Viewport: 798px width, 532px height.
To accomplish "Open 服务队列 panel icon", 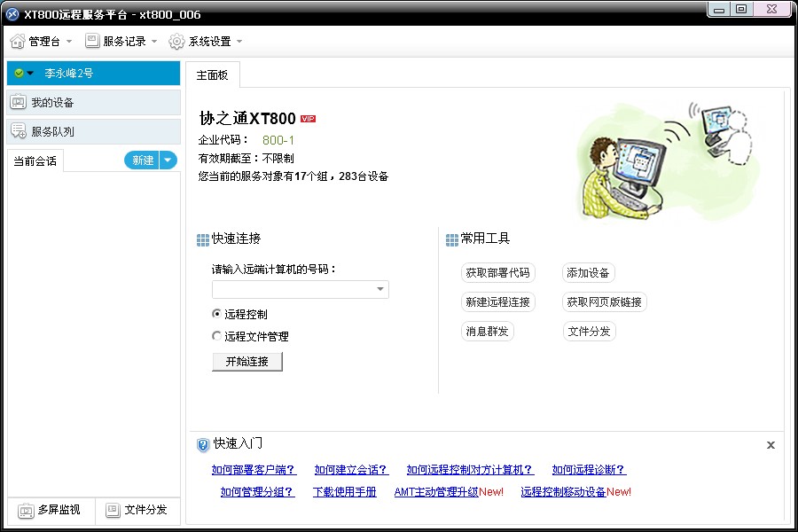I will [18, 132].
